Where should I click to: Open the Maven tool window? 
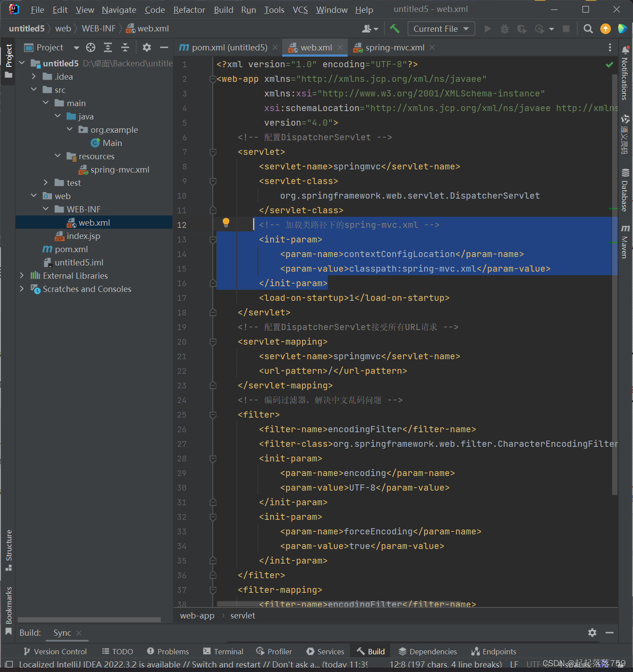point(625,241)
